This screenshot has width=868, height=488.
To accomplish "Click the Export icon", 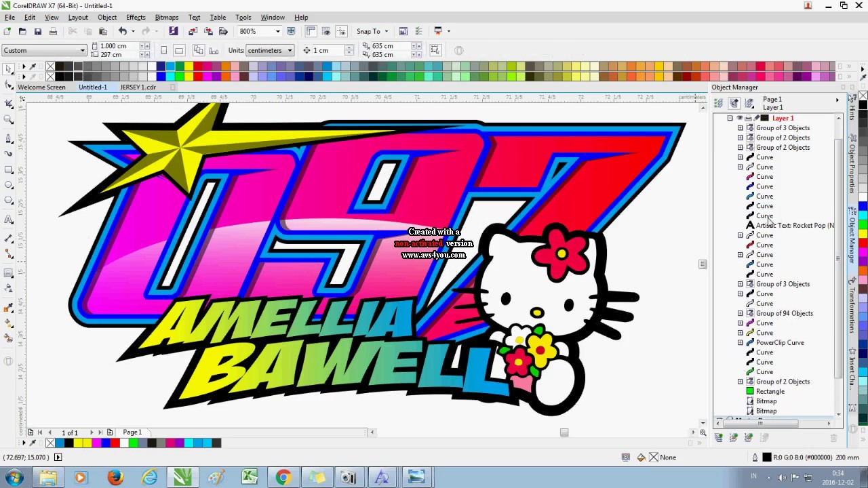I will 208,31.
